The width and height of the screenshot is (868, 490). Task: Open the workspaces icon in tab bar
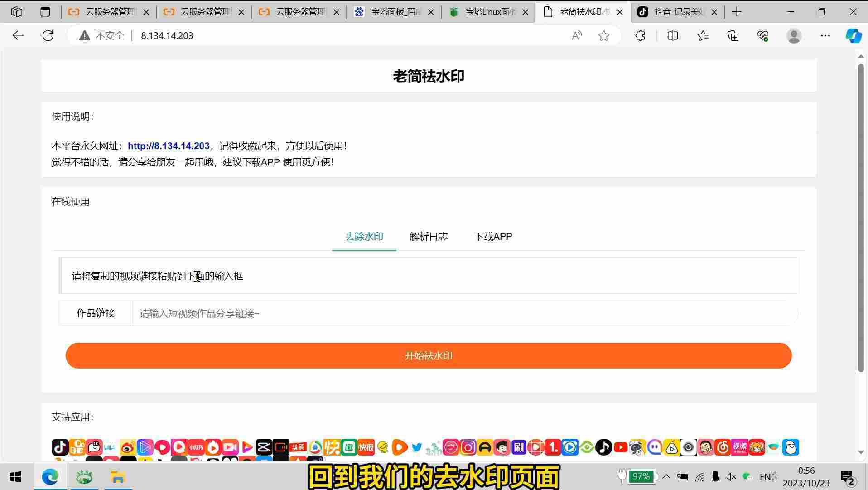pyautogui.click(x=17, y=12)
